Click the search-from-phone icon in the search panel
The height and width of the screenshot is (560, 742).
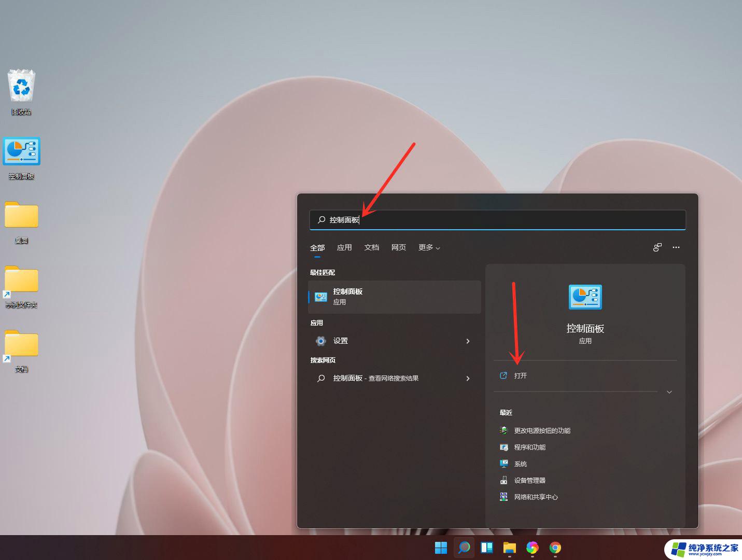tap(657, 247)
